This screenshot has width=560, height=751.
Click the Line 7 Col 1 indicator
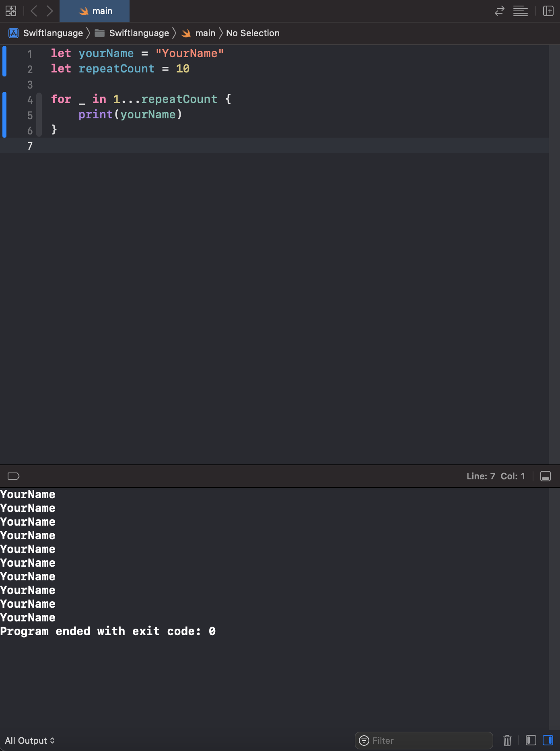(x=496, y=476)
